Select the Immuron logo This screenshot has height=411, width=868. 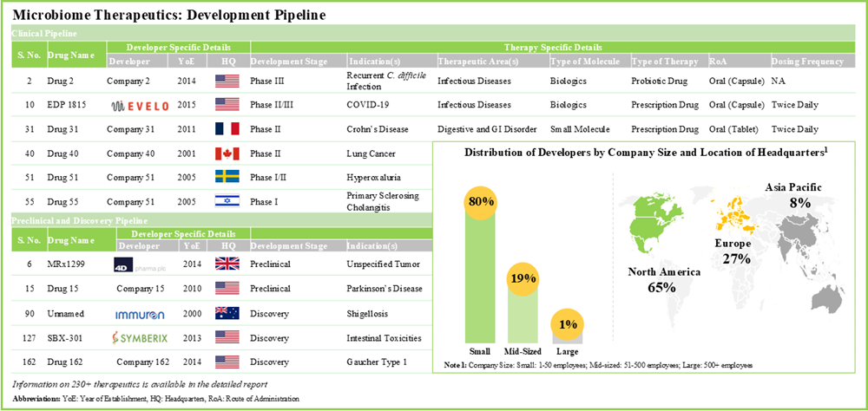click(x=141, y=311)
